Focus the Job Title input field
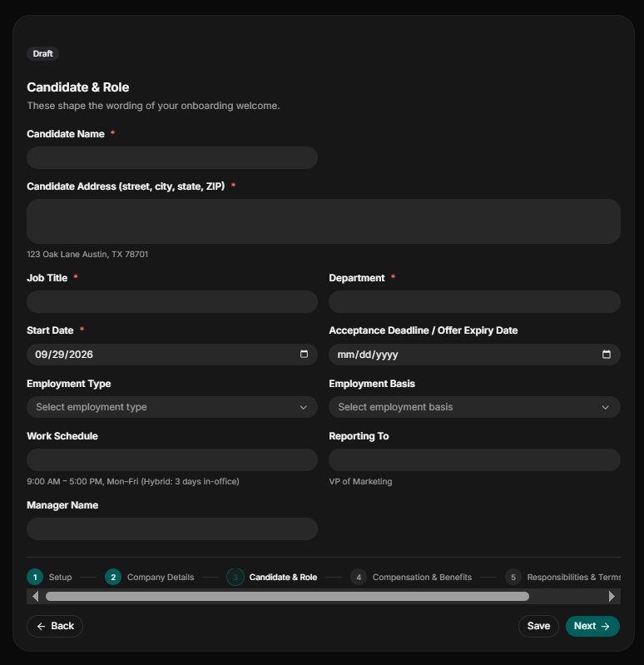Viewport: 644px width, 665px height. point(172,301)
